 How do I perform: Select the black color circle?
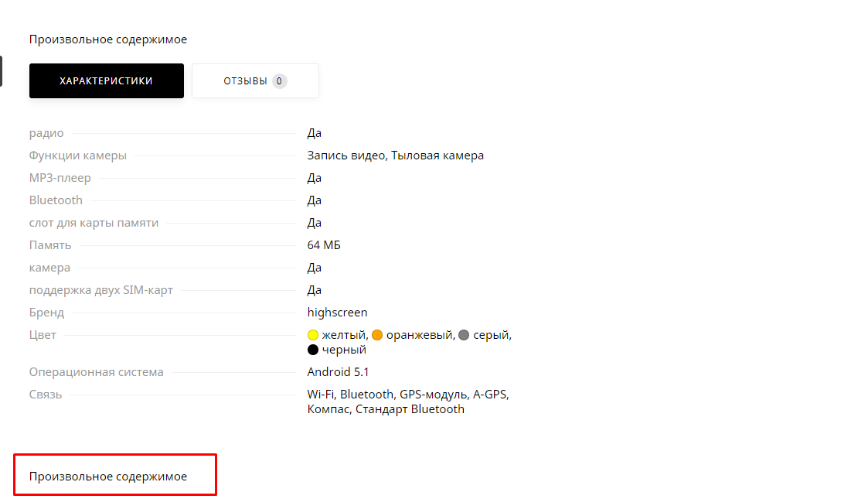313,350
